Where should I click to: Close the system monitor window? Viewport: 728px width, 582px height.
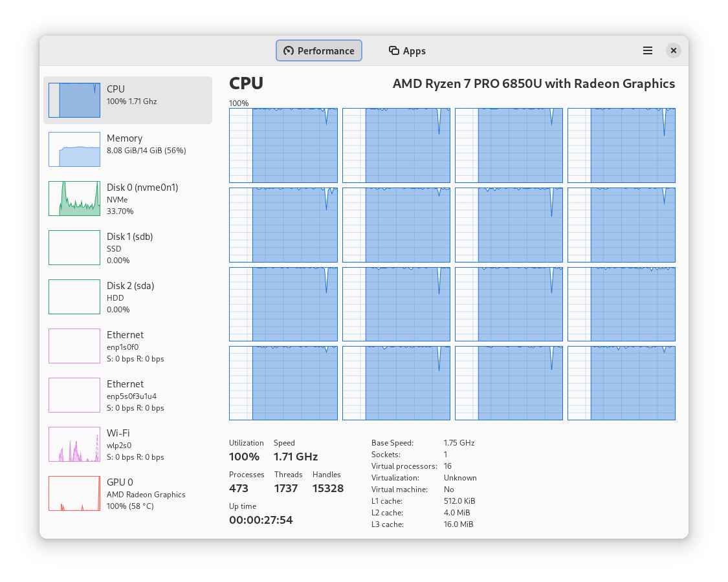tap(674, 50)
